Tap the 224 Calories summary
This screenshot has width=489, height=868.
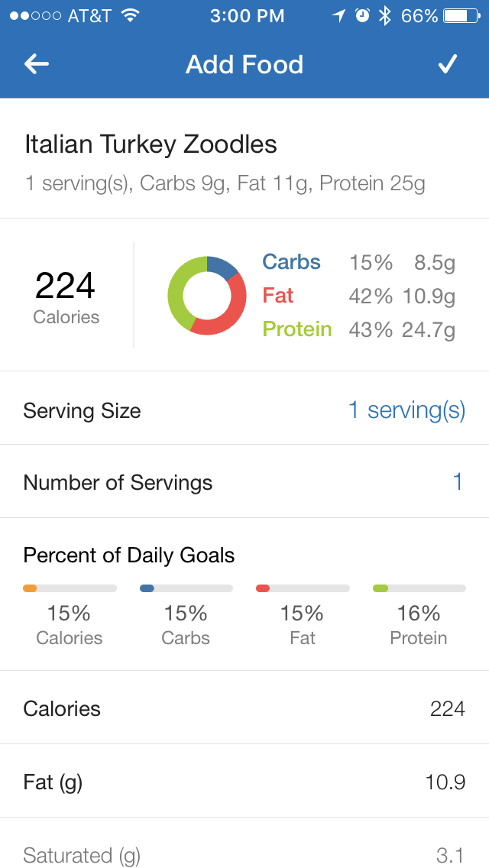66,295
